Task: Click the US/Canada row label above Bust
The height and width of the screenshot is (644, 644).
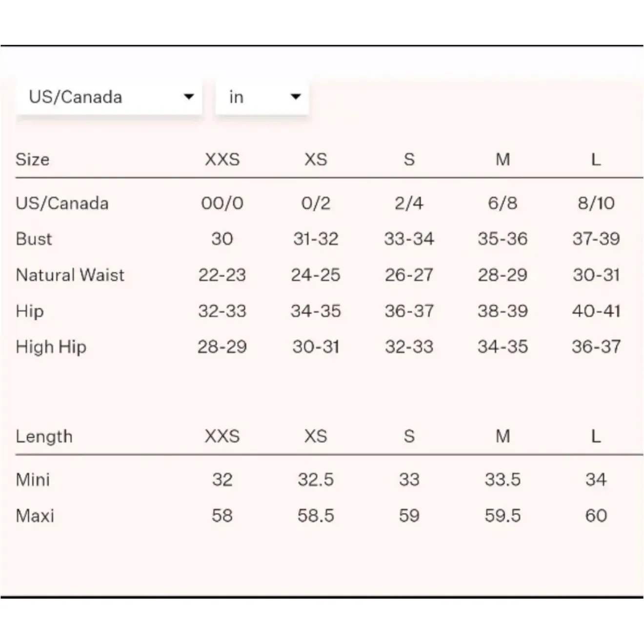Action: tap(62, 203)
